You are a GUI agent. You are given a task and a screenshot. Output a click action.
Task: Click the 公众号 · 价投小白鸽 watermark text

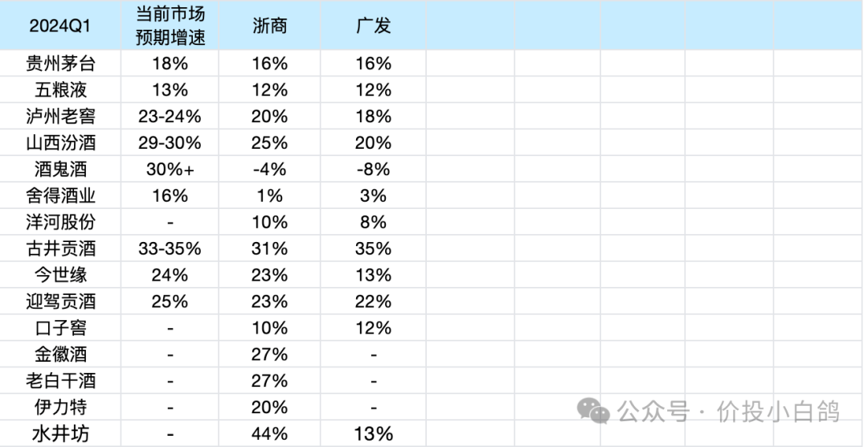coord(728,412)
